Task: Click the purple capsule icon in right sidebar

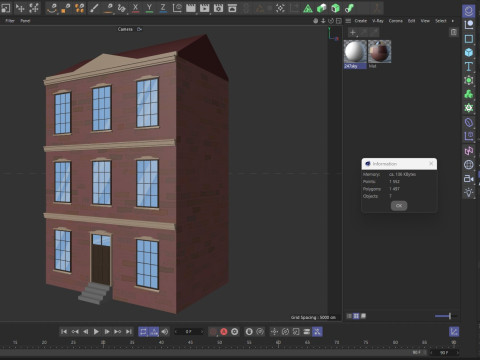Action: point(469,123)
